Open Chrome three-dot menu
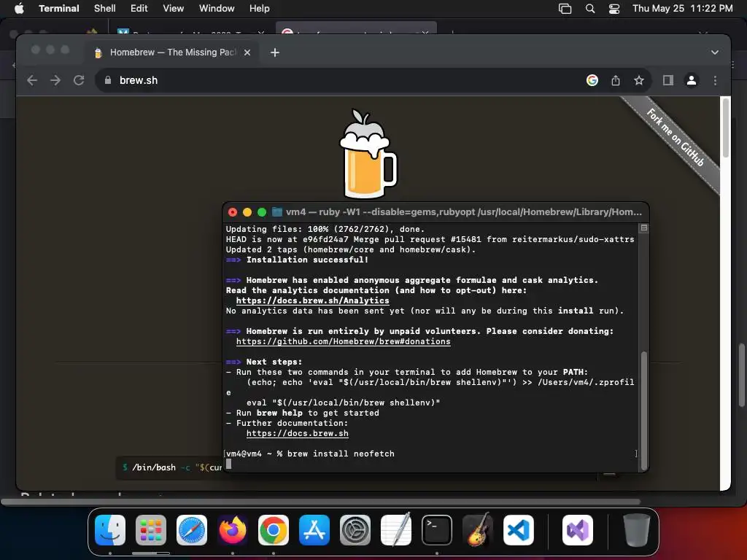The image size is (747, 560). [x=715, y=80]
